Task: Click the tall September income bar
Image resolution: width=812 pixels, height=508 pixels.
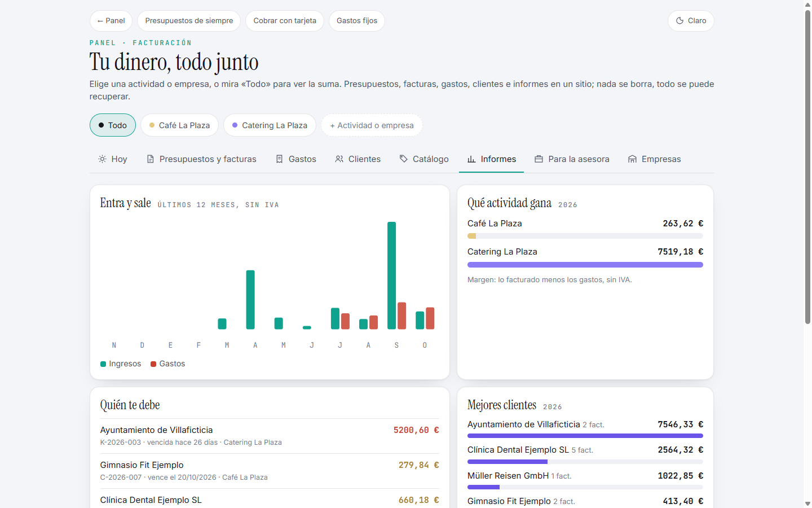Action: (x=391, y=275)
